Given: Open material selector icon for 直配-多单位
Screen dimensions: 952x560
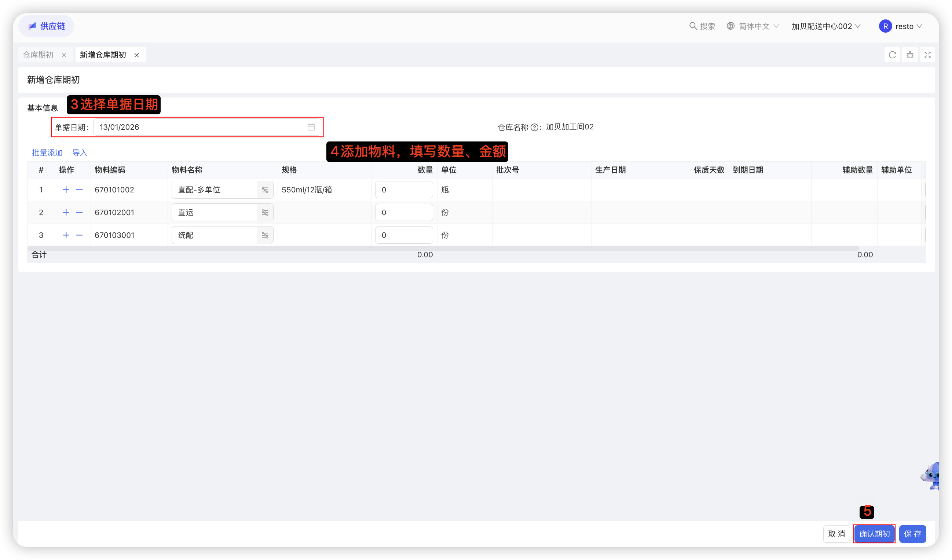Looking at the screenshot, I should tap(265, 189).
